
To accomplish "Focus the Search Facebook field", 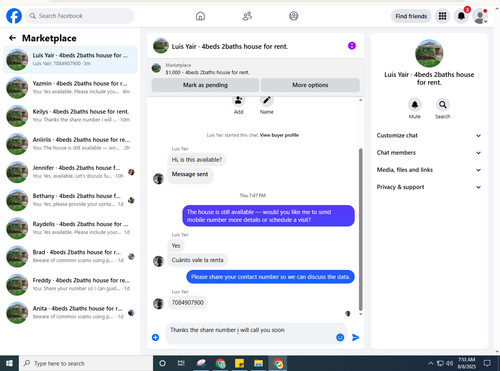I will (80, 16).
